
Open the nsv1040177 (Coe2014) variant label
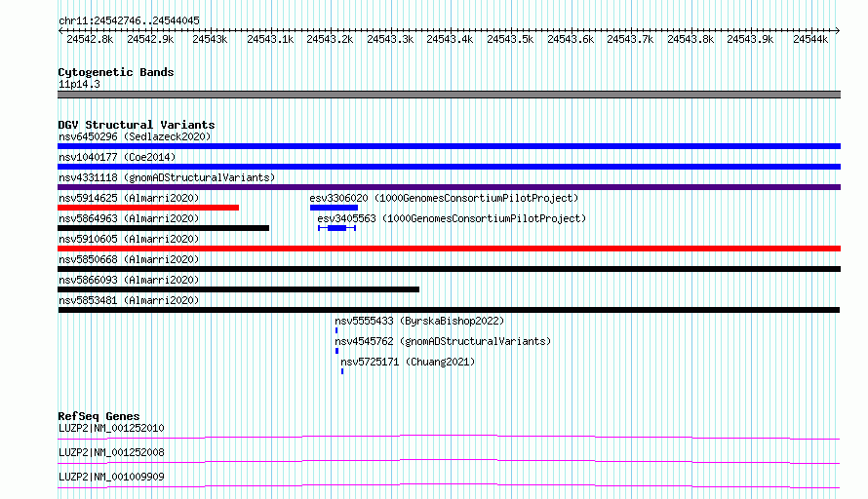click(x=117, y=157)
